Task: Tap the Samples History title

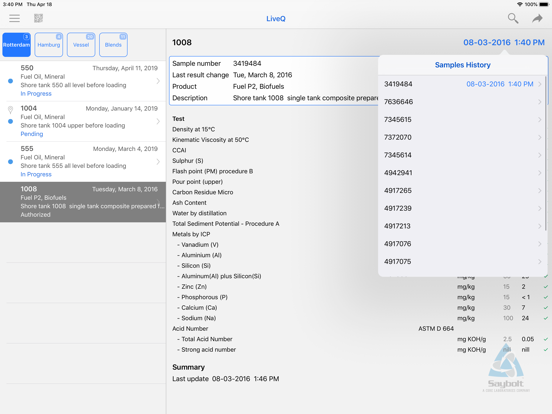Action: (x=463, y=65)
